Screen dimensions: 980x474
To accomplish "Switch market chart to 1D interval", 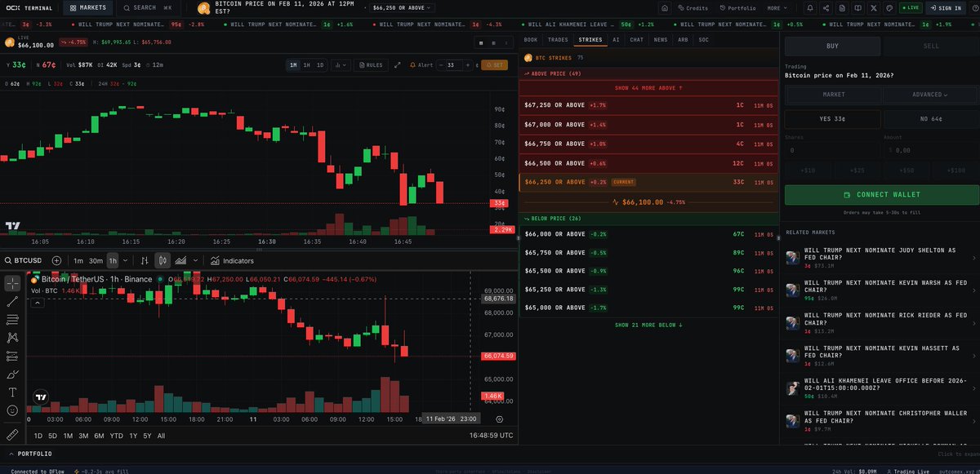I will tap(320, 65).
